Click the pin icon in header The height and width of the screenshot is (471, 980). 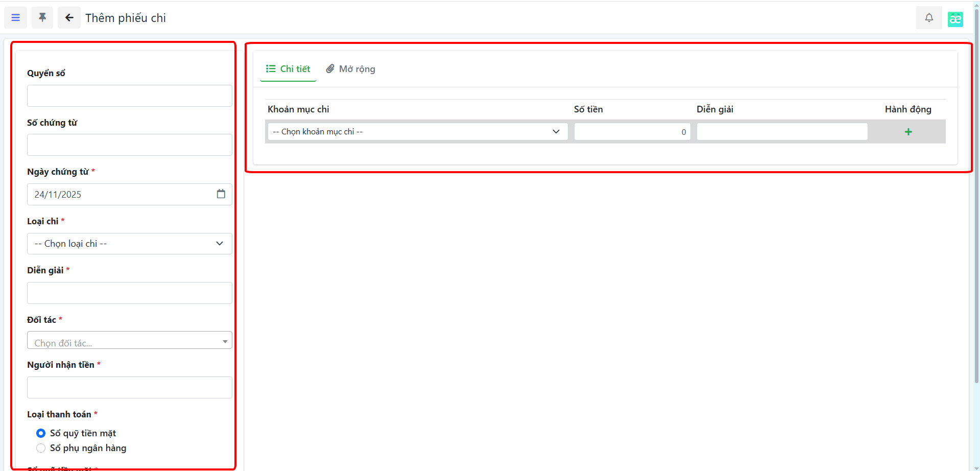42,18
